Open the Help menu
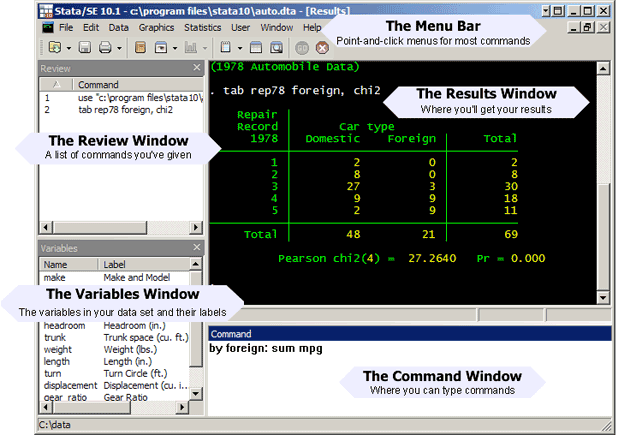Viewport: 642px width, 435px height. click(312, 27)
